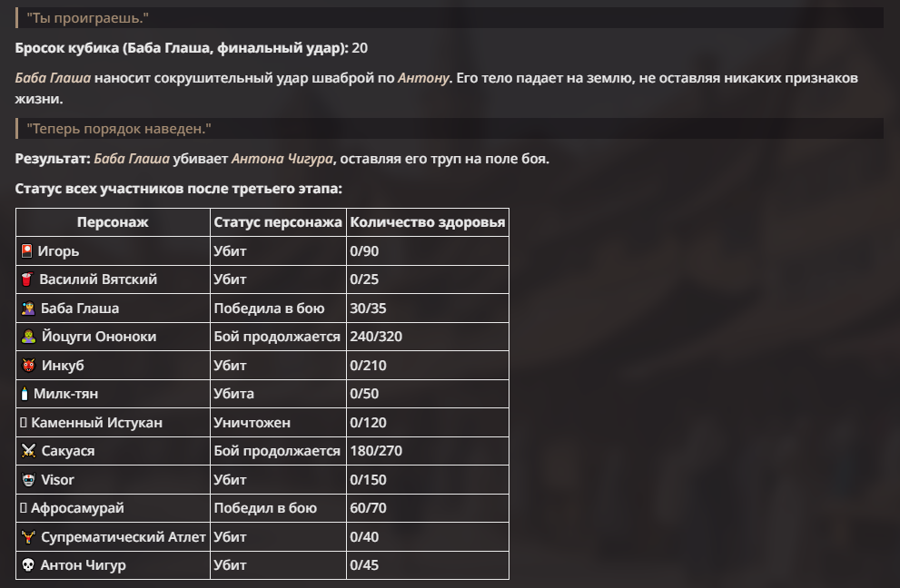Screen dimensions: 900x588
Task: Click the red demon icon beside Инкуб
Action: [29, 366]
